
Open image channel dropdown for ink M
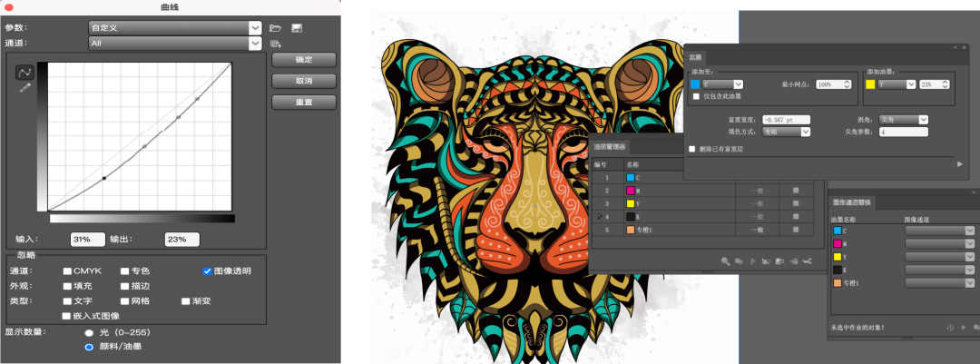click(x=939, y=244)
